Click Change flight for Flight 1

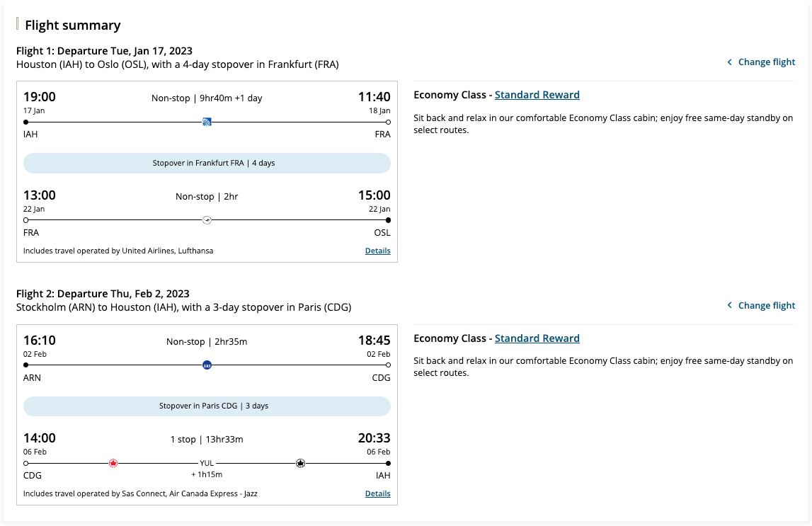tap(766, 62)
